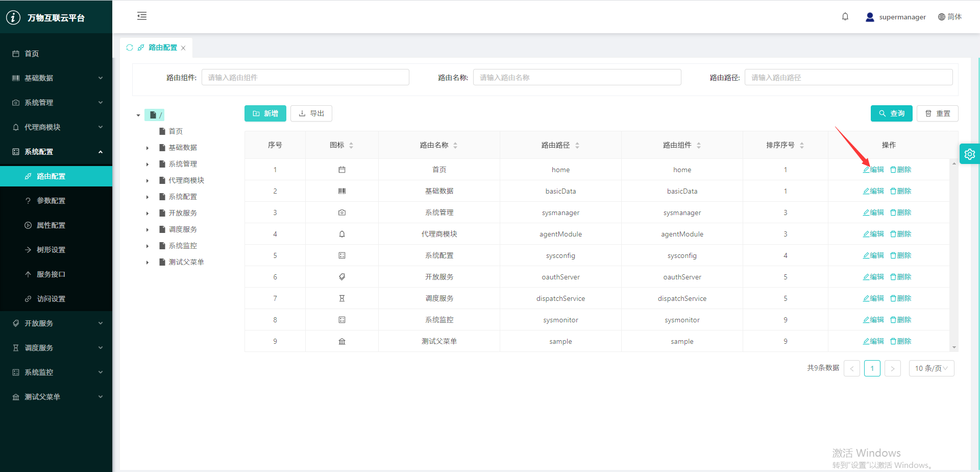This screenshot has height=472, width=980.
Task: Delete the 测试父菜单 route row
Action: point(901,341)
